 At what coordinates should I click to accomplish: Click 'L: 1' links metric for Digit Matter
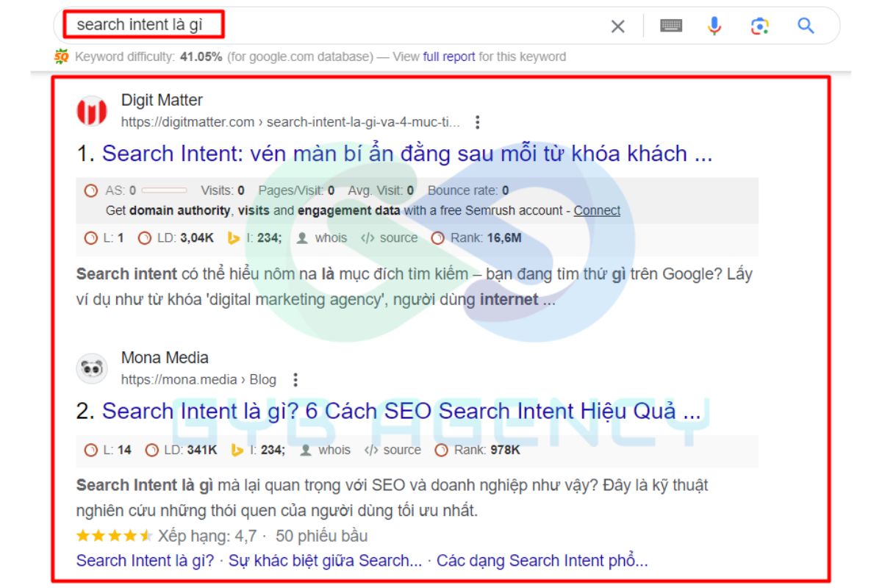(x=104, y=238)
